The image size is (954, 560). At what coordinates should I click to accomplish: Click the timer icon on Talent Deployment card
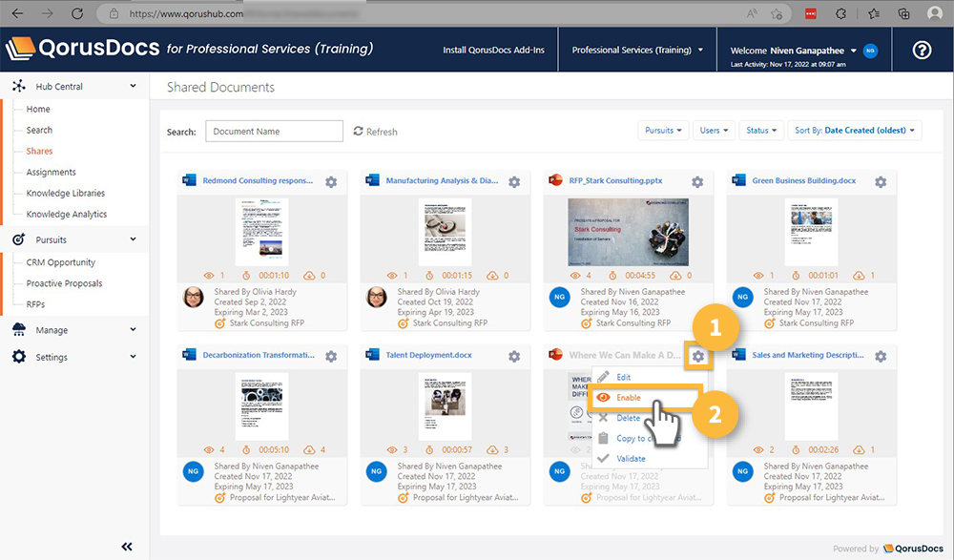tap(429, 450)
